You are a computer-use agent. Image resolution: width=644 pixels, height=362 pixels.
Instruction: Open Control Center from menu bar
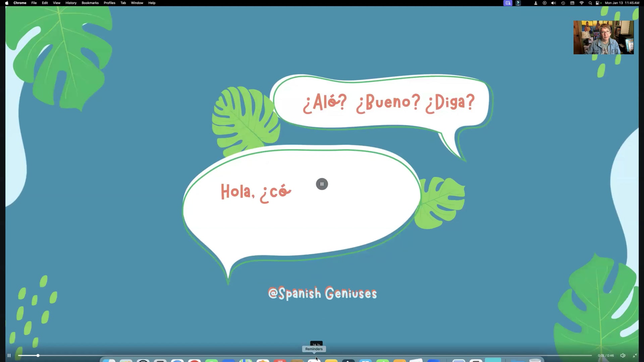[x=598, y=3]
